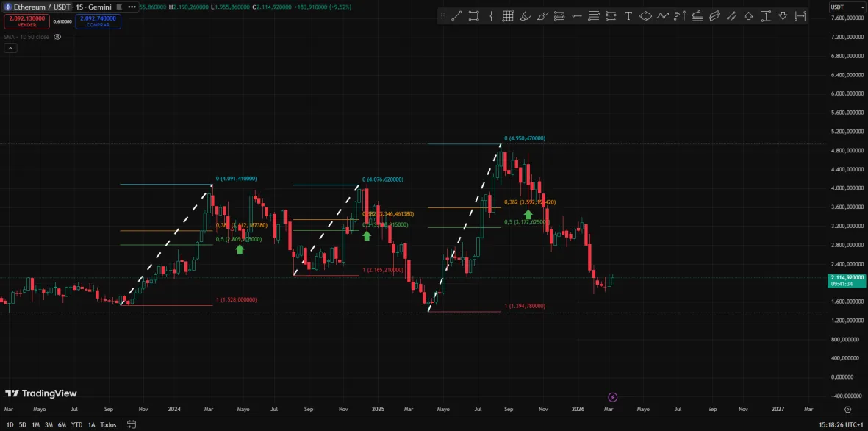Select the parallel channel tool
This screenshot has height=431, width=868.
pyautogui.click(x=714, y=16)
